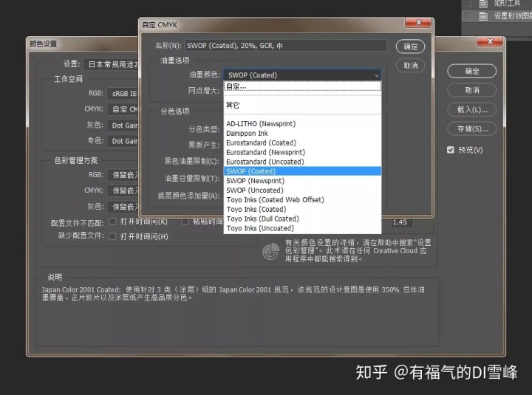Select Eurostandard (Coated) ink option

(x=302, y=142)
